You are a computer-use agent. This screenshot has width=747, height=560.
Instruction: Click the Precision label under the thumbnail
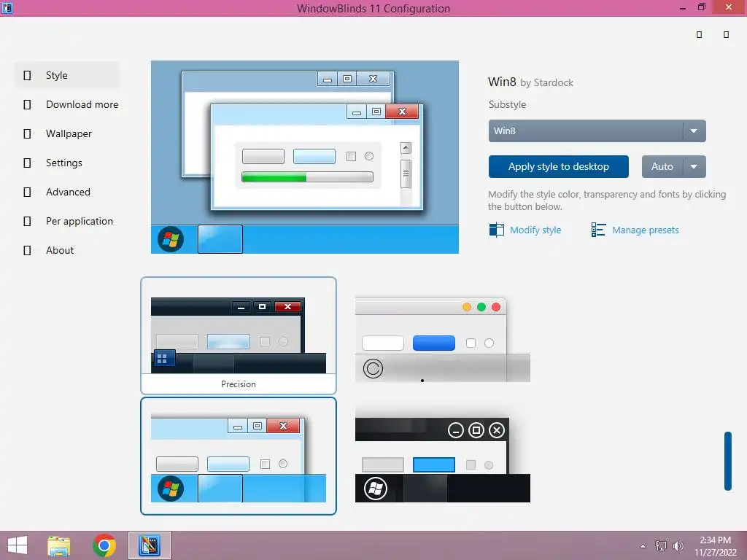coord(239,384)
